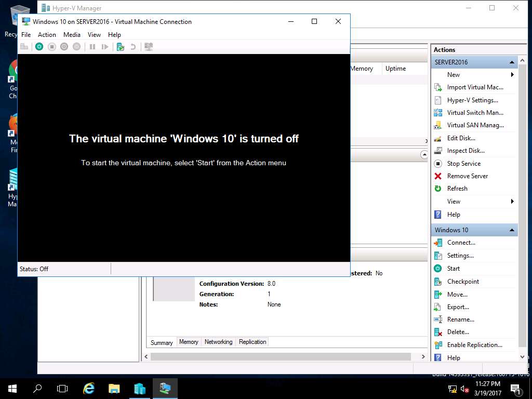532x399 pixels.
Task: Click the Enhanced Session toolbar icon
Action: tap(149, 47)
